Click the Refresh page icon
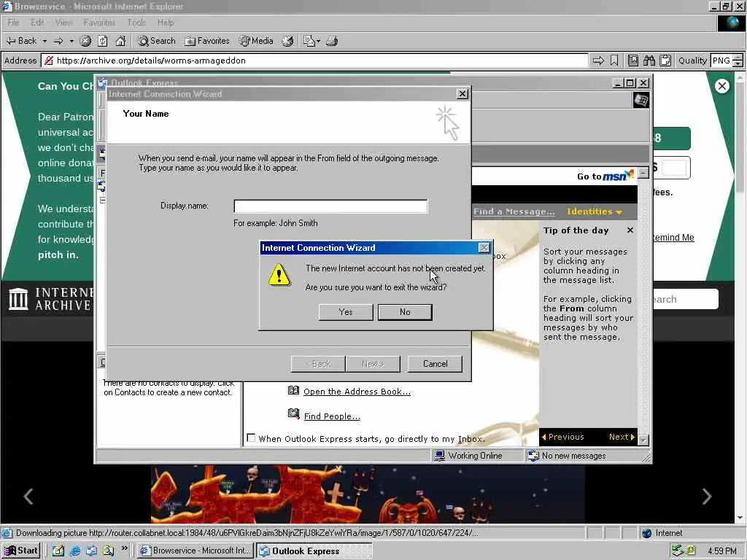 (102, 41)
